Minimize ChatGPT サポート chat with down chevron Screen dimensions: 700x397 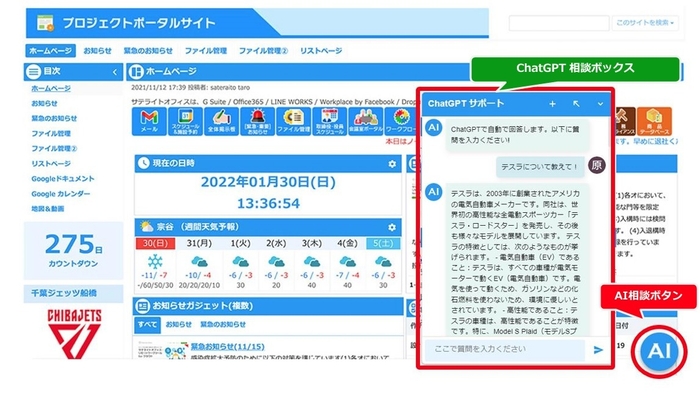[x=600, y=104]
